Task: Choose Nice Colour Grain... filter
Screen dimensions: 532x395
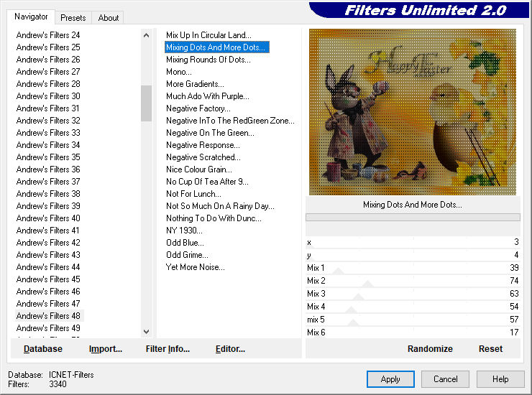Action: pos(199,169)
